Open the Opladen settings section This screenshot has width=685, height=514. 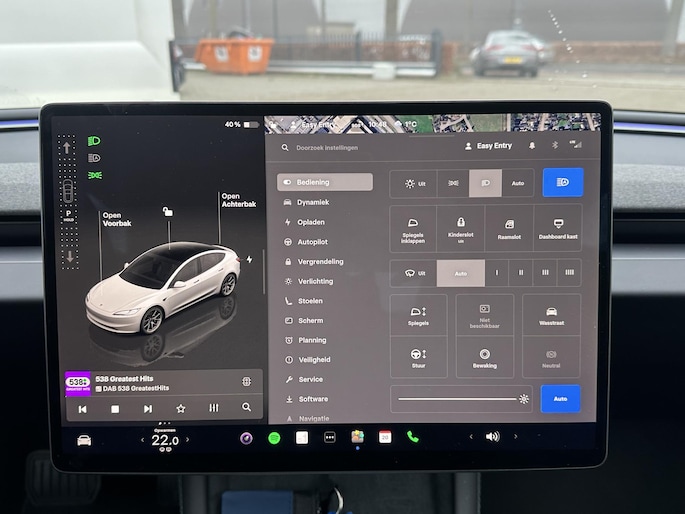coord(311,222)
